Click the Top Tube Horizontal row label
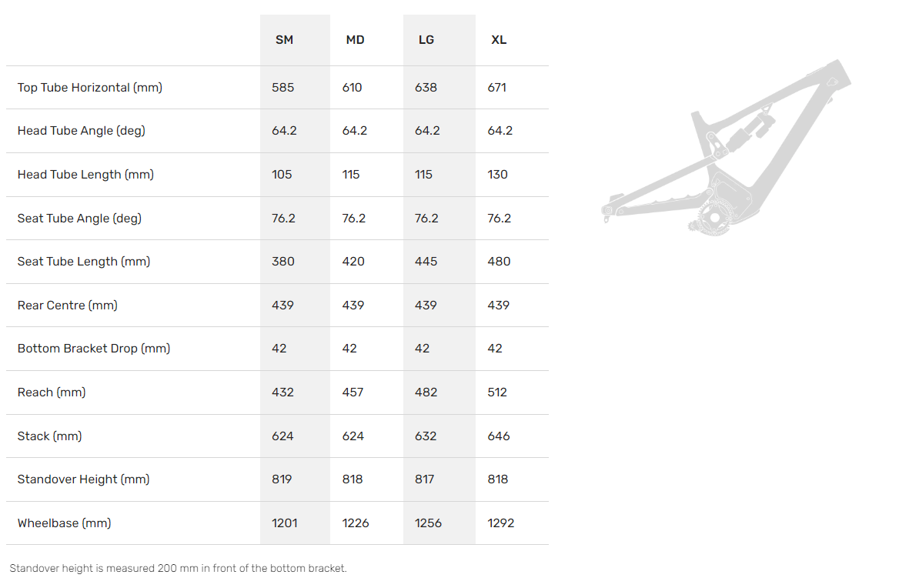The width and height of the screenshot is (919, 588). (90, 88)
